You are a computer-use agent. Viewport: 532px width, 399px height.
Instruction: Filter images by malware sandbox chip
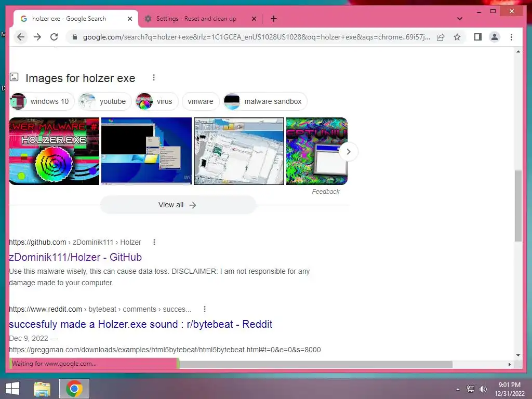pos(265,101)
